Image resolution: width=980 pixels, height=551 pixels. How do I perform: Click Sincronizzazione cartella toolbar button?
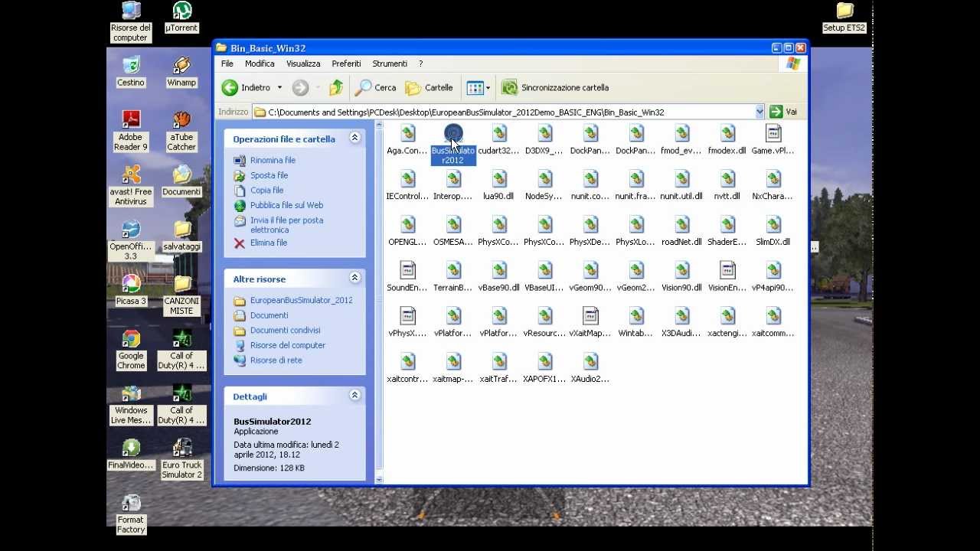[x=555, y=88]
